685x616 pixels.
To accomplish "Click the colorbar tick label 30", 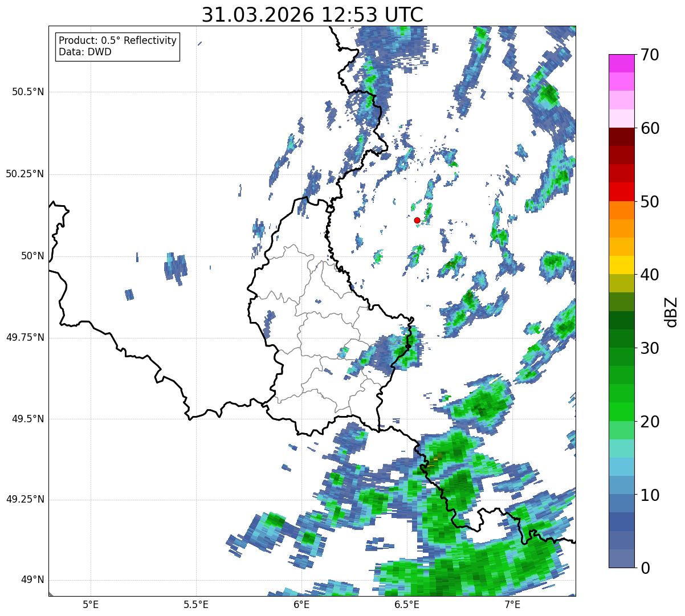I will pyautogui.click(x=650, y=348).
